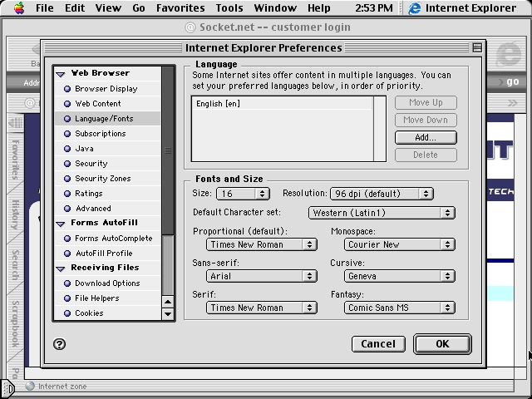Open the Serif font dropdown
This screenshot has height=399, width=532.
[262, 308]
